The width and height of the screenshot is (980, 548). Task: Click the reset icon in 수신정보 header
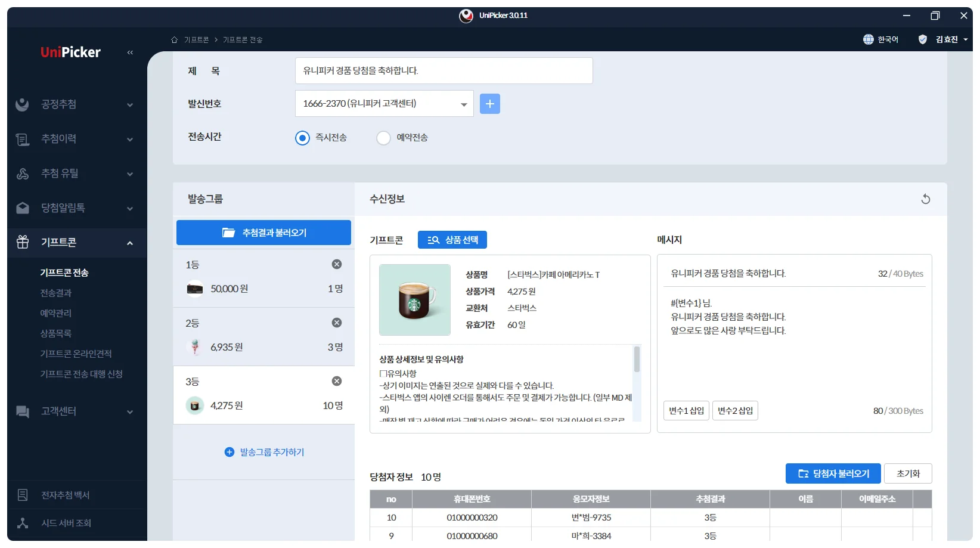pos(925,199)
